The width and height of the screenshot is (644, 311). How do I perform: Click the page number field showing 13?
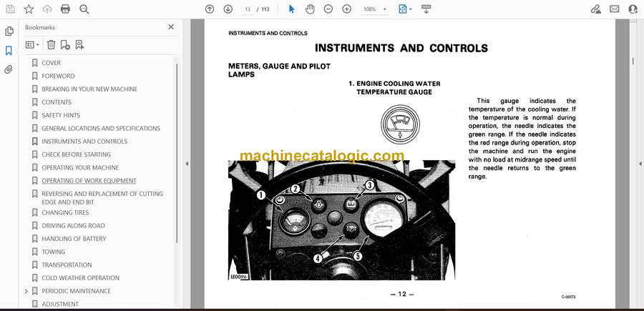click(248, 9)
